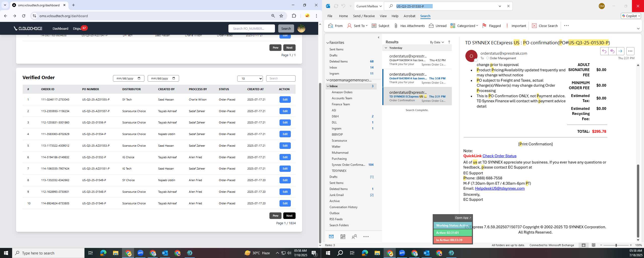644x258 pixels.
Task: Open the Outlook user account OM avatar
Action: (x=602, y=6)
